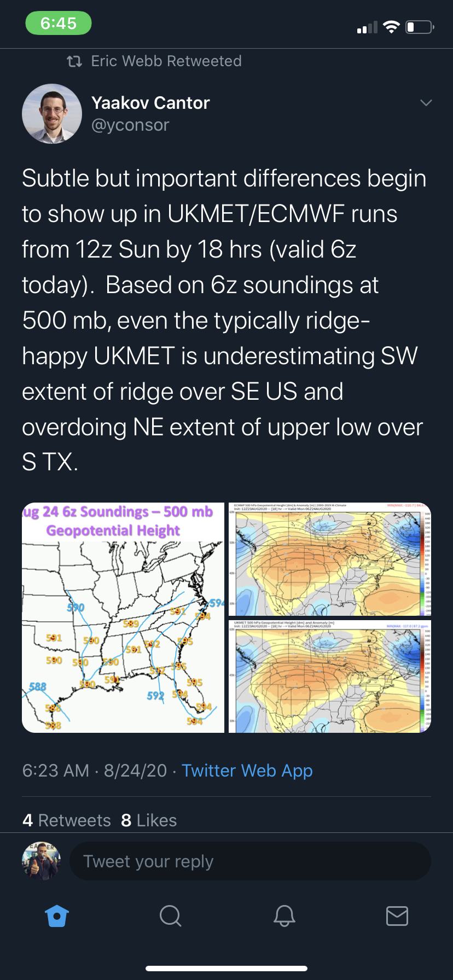Tap the retweet icon beside Eric Webb

click(x=74, y=61)
